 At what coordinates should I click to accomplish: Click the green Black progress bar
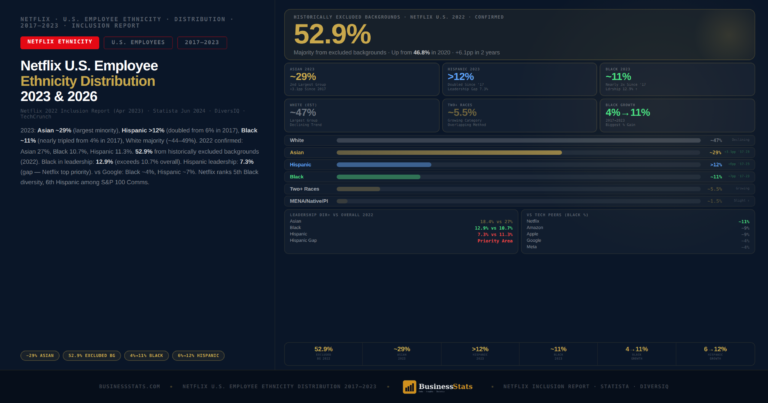coord(378,177)
